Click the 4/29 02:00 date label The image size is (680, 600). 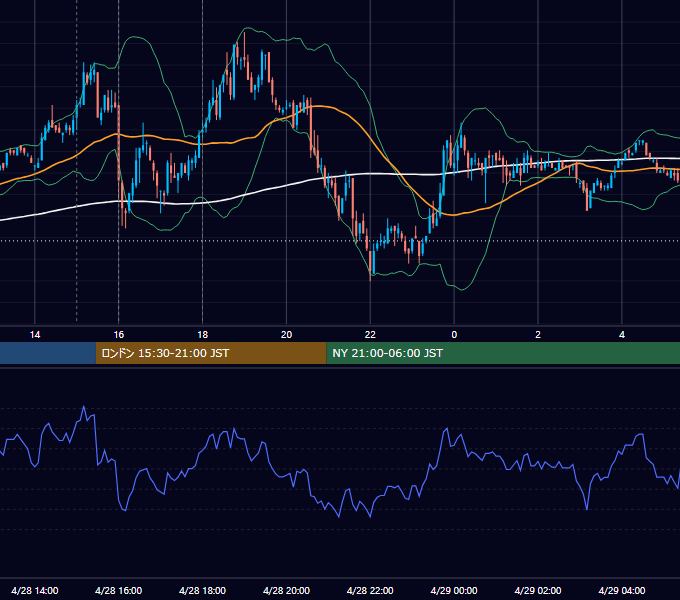point(538,590)
